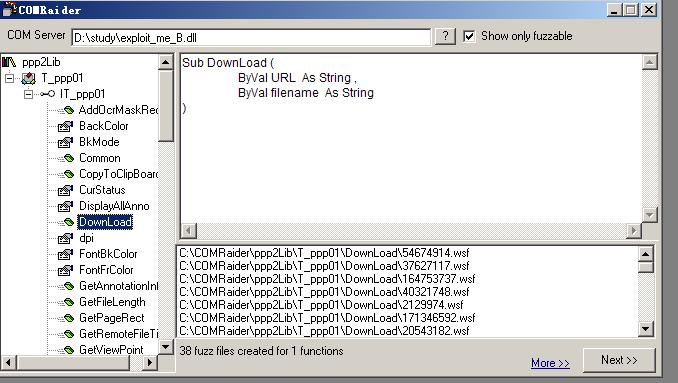Select fuzz file 54674914.wsf
The width and height of the screenshot is (678, 383).
[x=324, y=253]
